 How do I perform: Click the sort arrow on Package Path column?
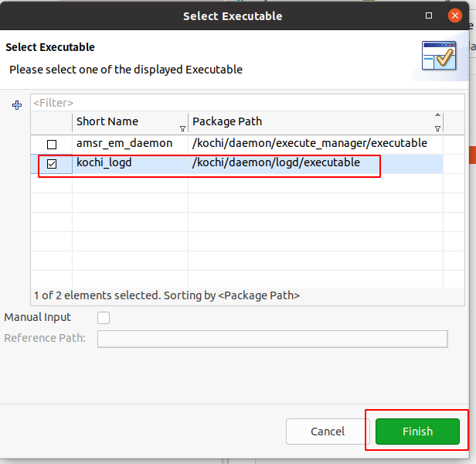[x=437, y=114]
